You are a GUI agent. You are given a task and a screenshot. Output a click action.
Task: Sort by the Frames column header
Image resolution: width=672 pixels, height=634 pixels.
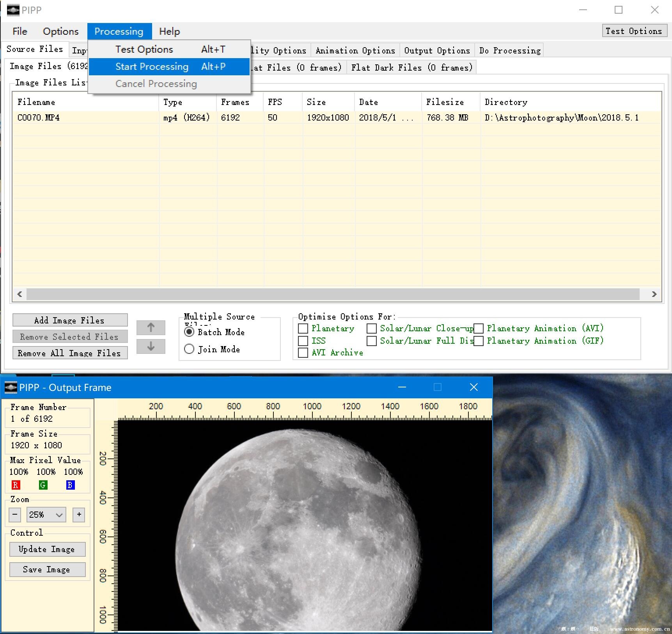click(240, 102)
